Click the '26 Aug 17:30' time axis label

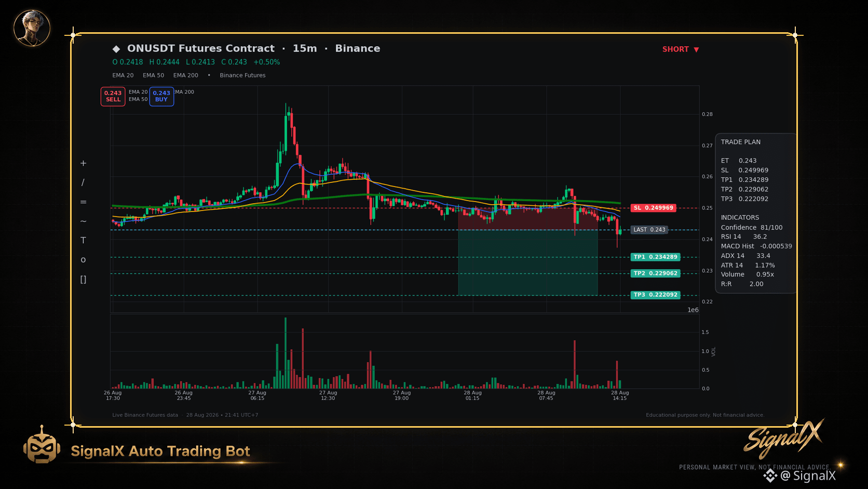click(x=113, y=395)
